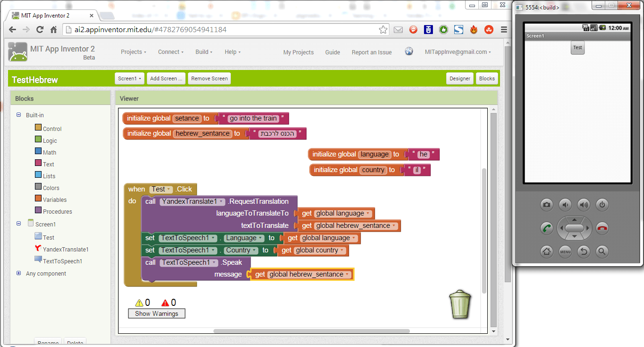Bookmark page with star icon

point(383,30)
